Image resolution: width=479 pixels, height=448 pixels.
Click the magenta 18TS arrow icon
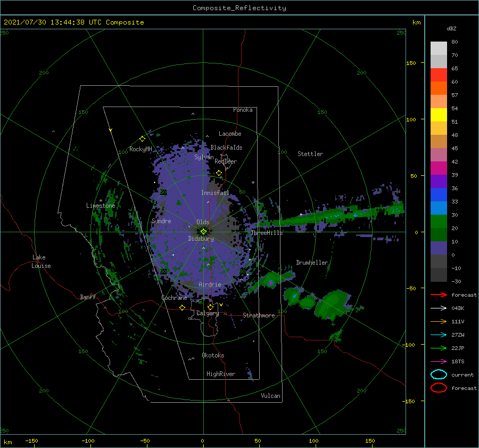click(x=439, y=362)
